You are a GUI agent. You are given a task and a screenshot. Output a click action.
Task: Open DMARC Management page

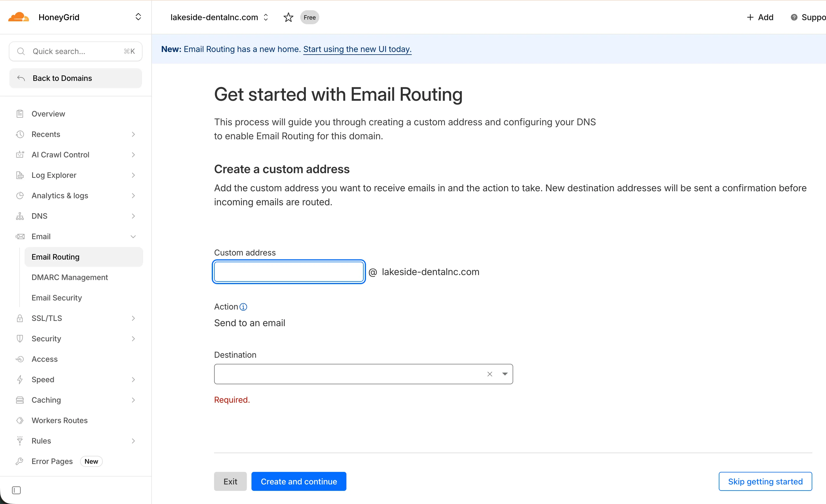(x=70, y=277)
